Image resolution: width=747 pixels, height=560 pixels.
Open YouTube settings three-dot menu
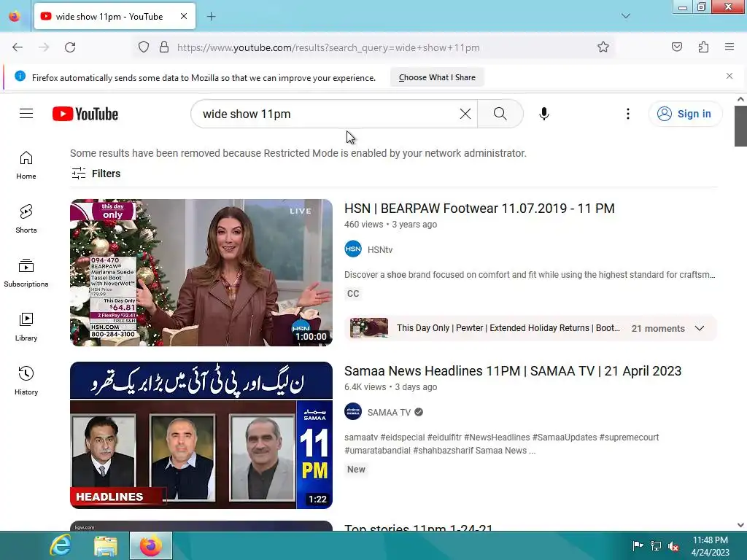628,114
